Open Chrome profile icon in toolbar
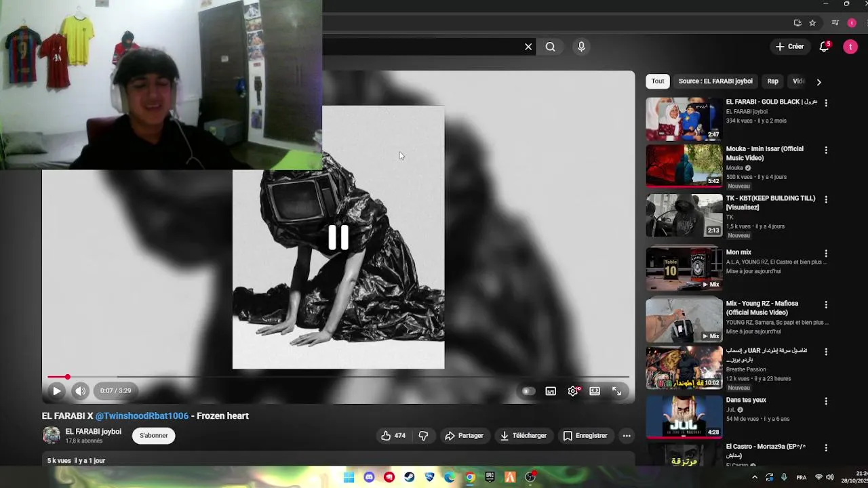The image size is (868, 488). point(852,23)
